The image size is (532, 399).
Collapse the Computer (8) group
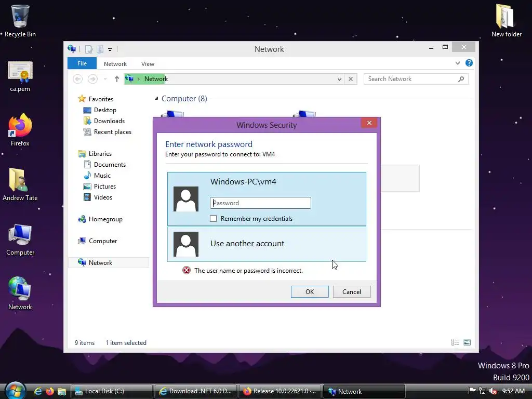point(156,99)
